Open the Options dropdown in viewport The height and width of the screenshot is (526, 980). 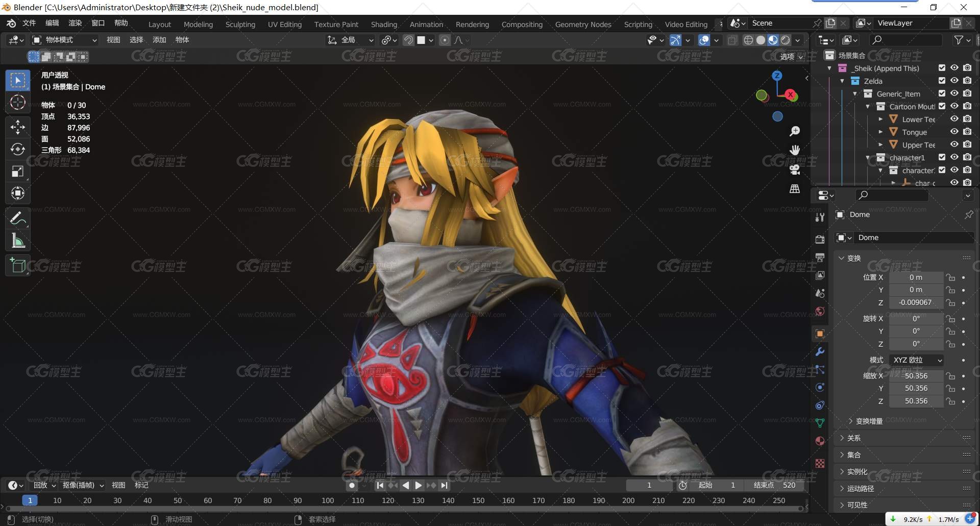click(792, 57)
